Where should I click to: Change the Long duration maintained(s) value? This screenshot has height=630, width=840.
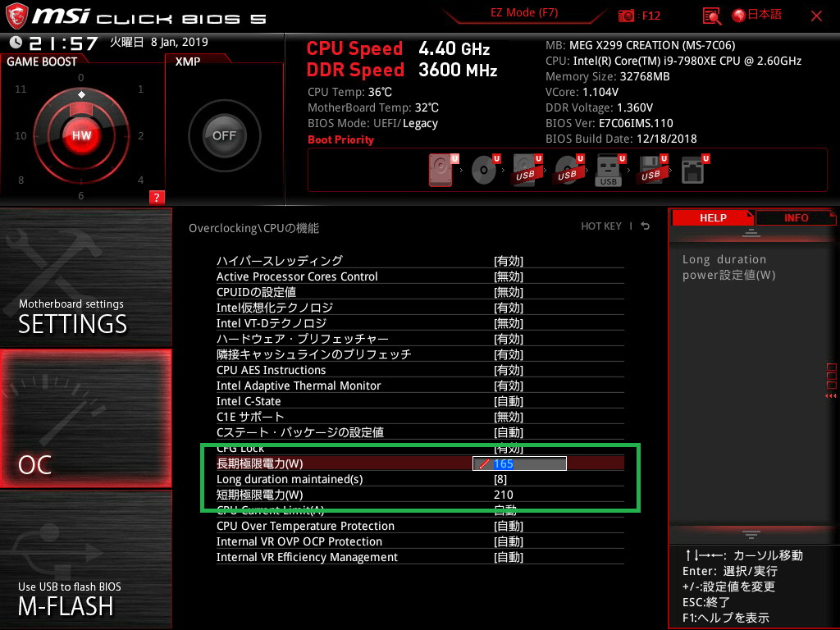[x=500, y=479]
